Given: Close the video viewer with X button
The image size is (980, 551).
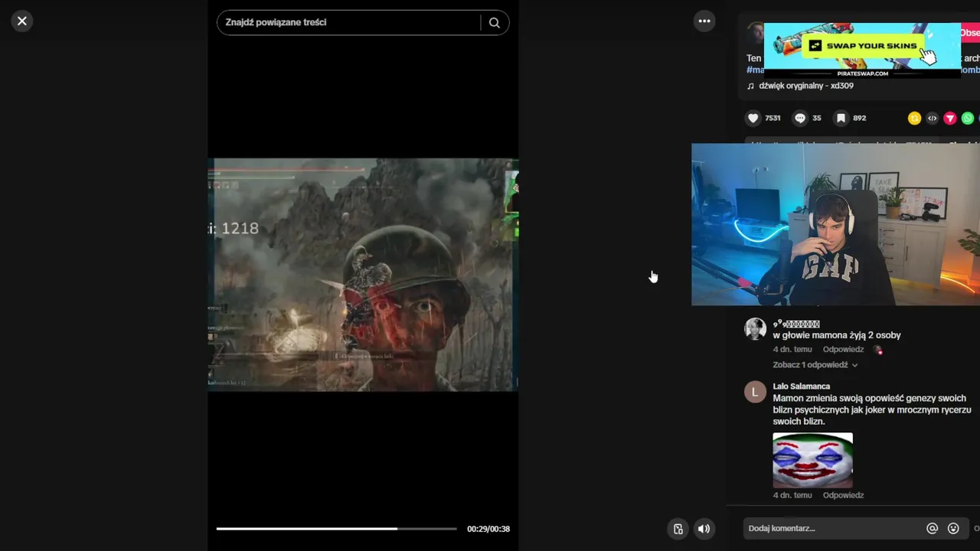Looking at the screenshot, I should [21, 21].
